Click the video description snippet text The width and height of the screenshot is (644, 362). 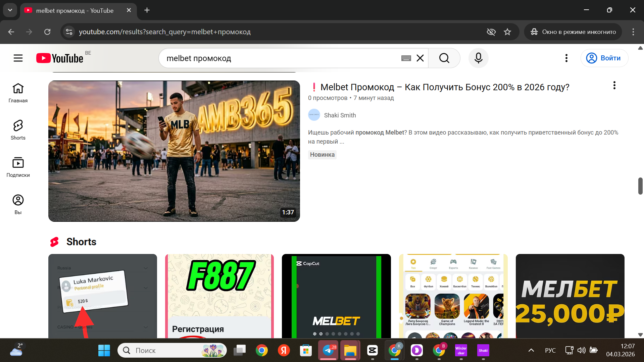tap(463, 137)
